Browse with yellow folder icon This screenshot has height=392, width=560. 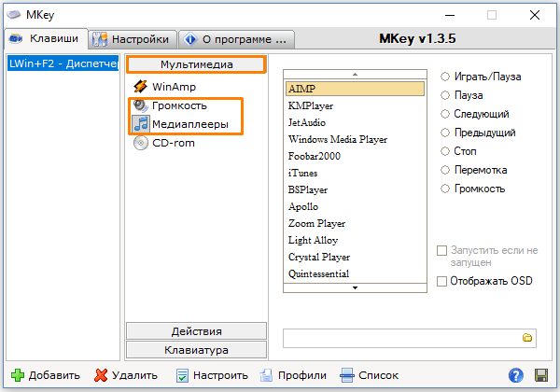(527, 337)
